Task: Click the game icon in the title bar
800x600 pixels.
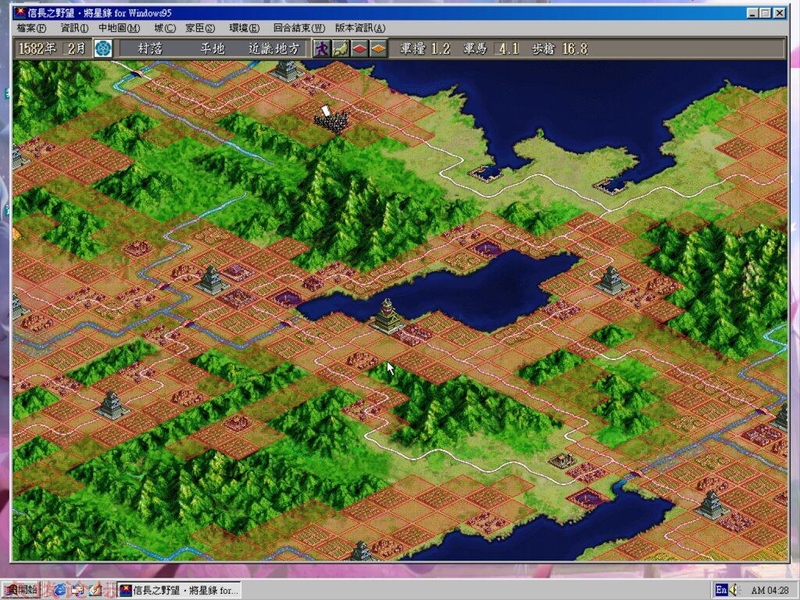Action: 19,13
